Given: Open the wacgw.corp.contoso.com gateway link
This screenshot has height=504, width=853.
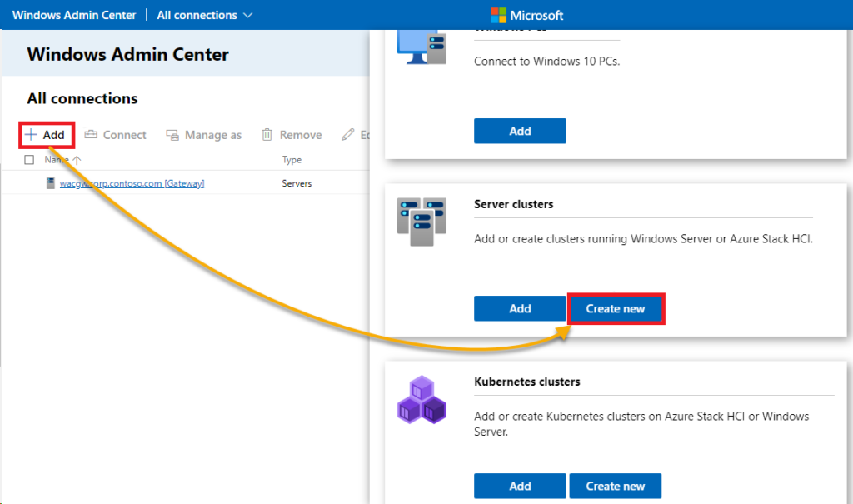Looking at the screenshot, I should [132, 182].
